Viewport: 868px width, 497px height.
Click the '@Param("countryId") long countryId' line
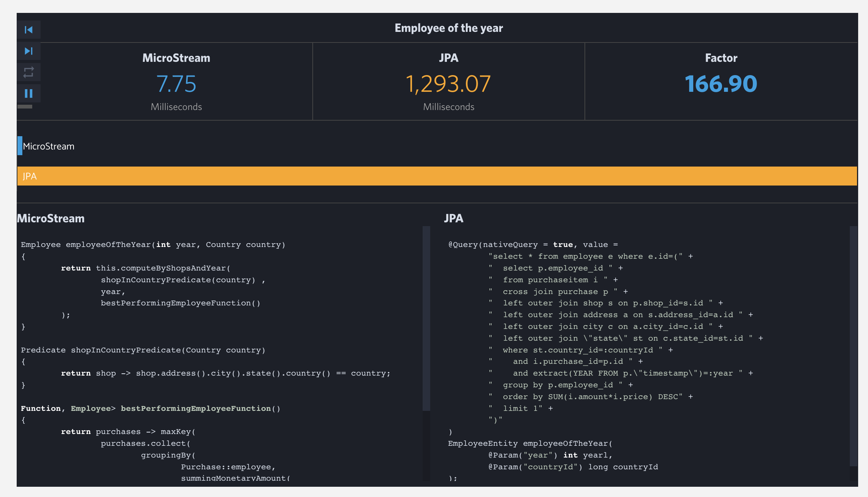coord(573,467)
